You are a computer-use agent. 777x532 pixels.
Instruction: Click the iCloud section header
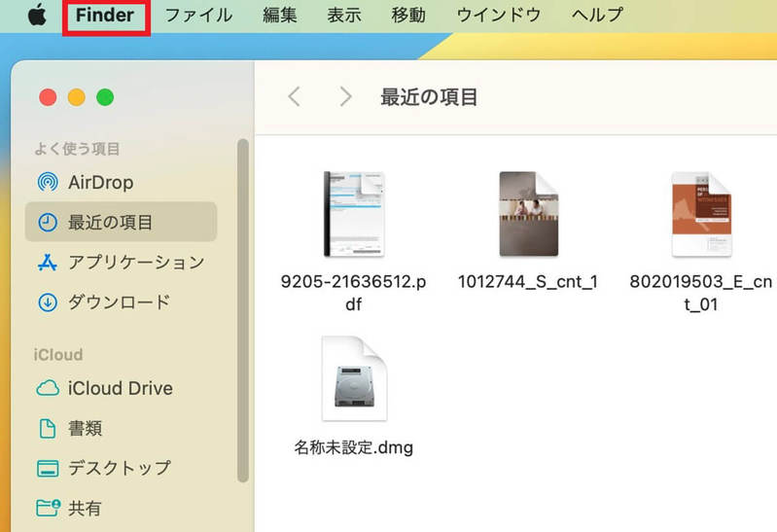58,355
